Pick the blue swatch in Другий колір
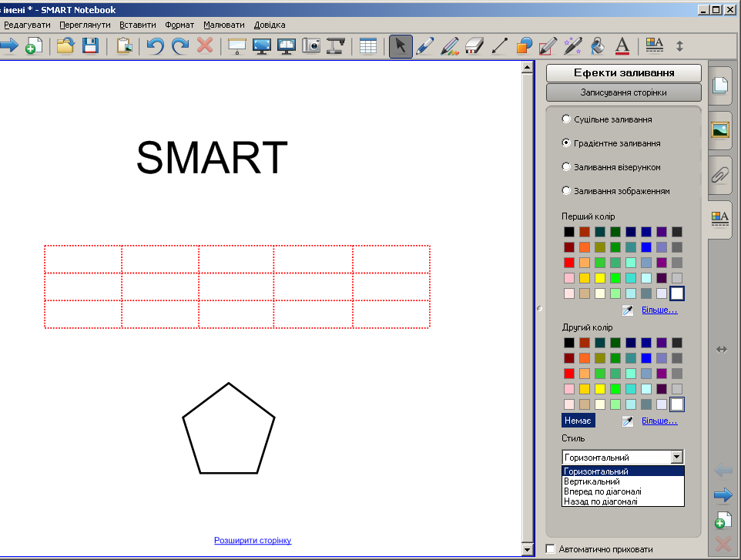Image resolution: width=741 pixels, height=560 pixels. tap(646, 357)
